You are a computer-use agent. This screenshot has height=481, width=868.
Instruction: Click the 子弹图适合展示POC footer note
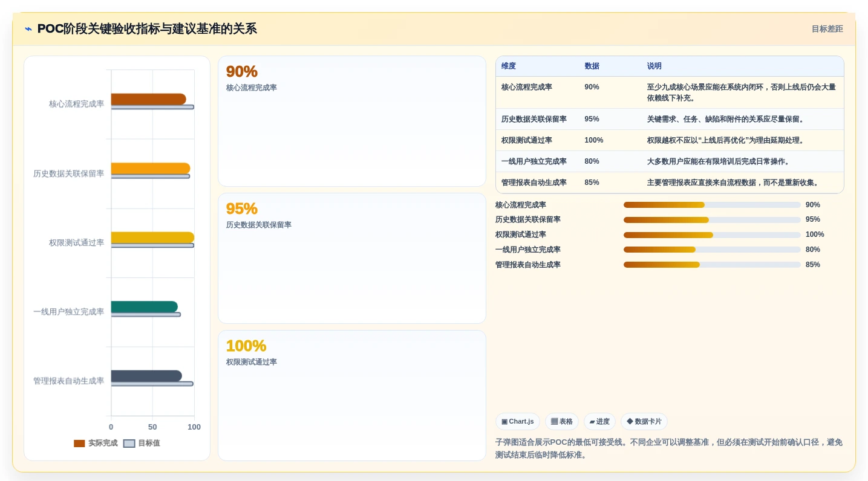669,448
